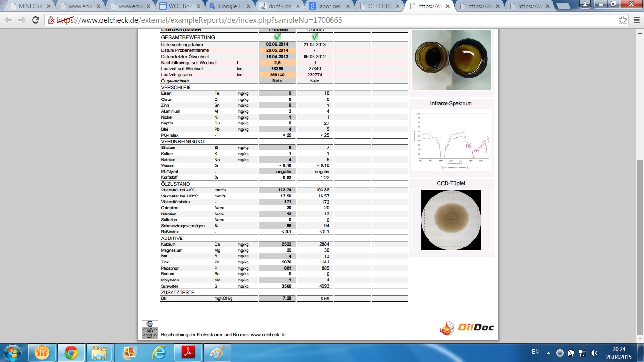Viewport: 644px width, 362px height.
Task: Open the Windows Start menu
Action: (x=12, y=352)
